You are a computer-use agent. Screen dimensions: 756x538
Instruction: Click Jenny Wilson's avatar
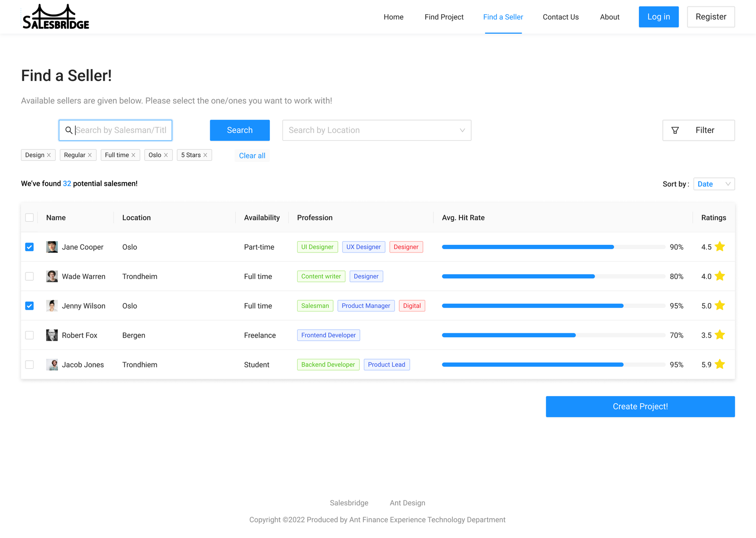[x=52, y=306]
